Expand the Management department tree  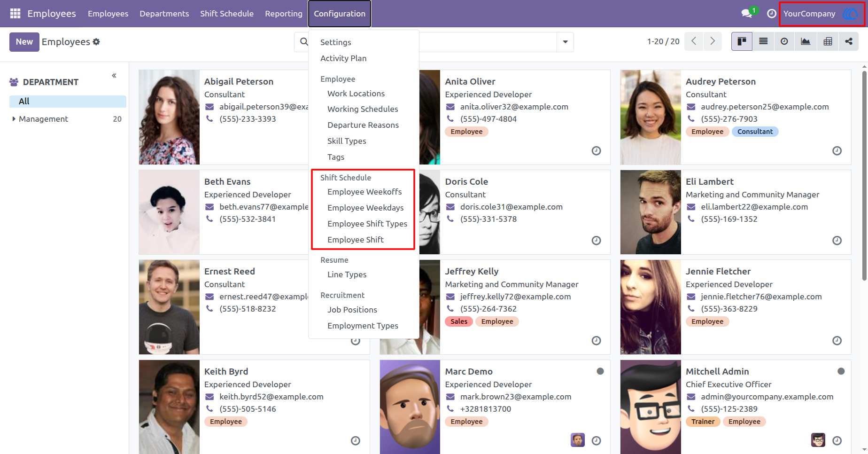[14, 119]
